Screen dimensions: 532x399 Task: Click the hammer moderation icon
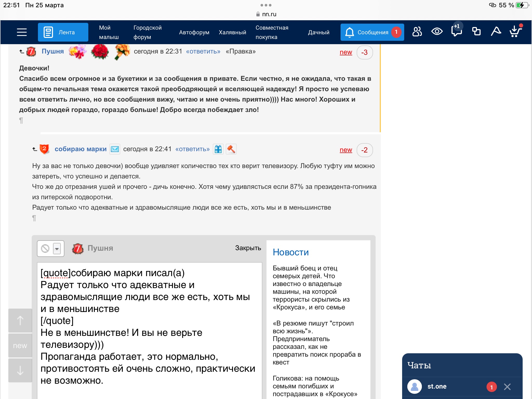coord(231,149)
